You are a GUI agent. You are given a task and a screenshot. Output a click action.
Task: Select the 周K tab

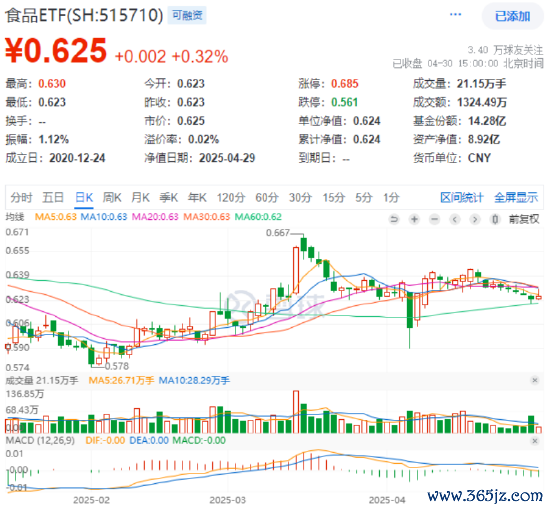coord(112,198)
